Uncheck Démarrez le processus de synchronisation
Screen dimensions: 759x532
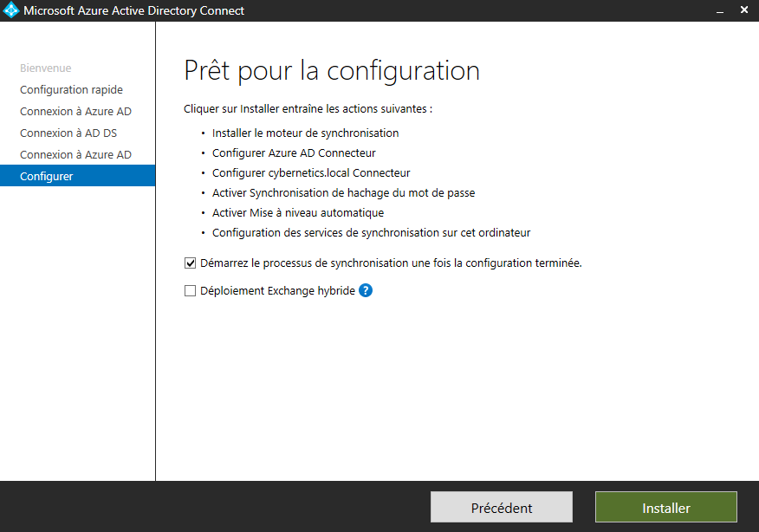191,263
